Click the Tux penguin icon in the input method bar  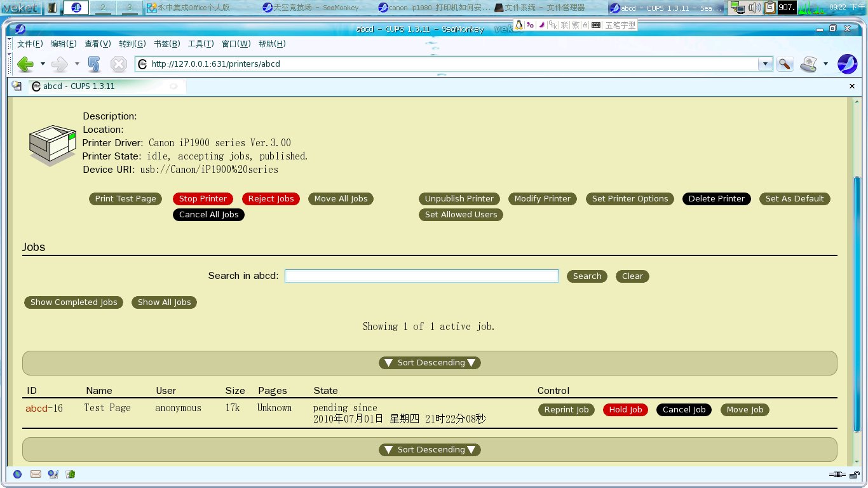click(x=519, y=25)
